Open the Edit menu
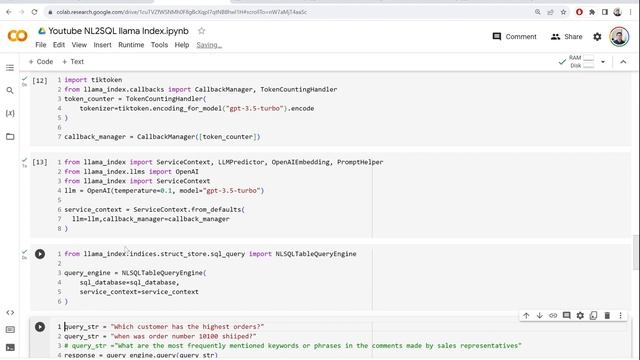Image resolution: width=640 pixels, height=360 pixels. click(59, 45)
